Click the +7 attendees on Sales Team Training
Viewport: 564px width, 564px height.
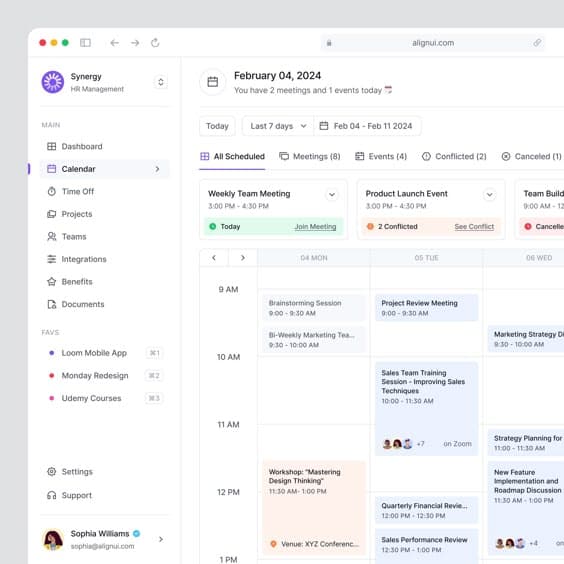(420, 444)
